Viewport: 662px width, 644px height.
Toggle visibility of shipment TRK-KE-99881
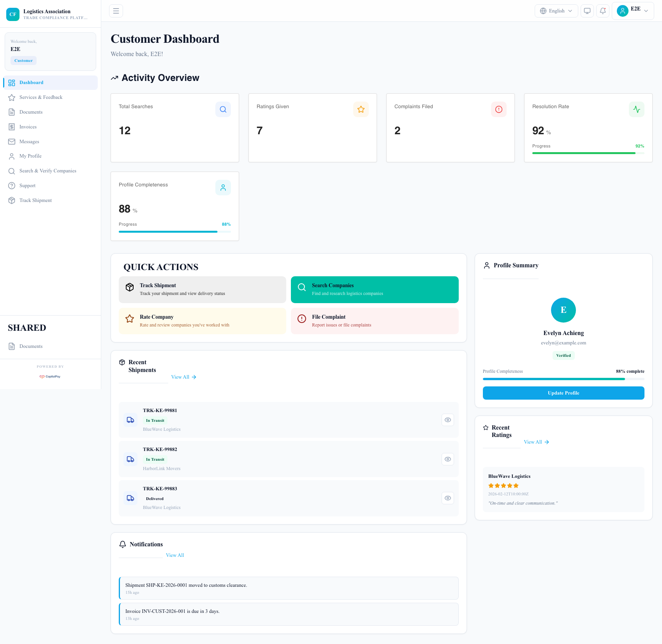[x=447, y=419]
